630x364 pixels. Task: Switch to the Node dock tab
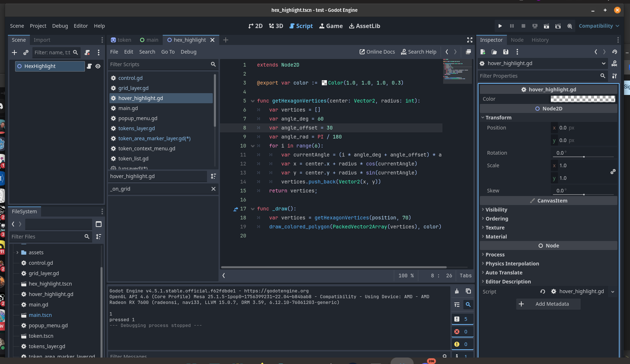pyautogui.click(x=517, y=40)
